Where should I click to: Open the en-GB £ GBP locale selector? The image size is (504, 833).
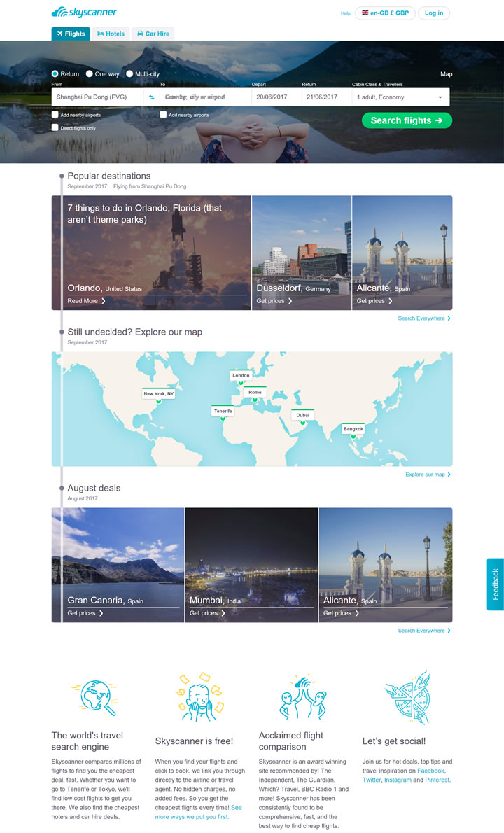385,13
